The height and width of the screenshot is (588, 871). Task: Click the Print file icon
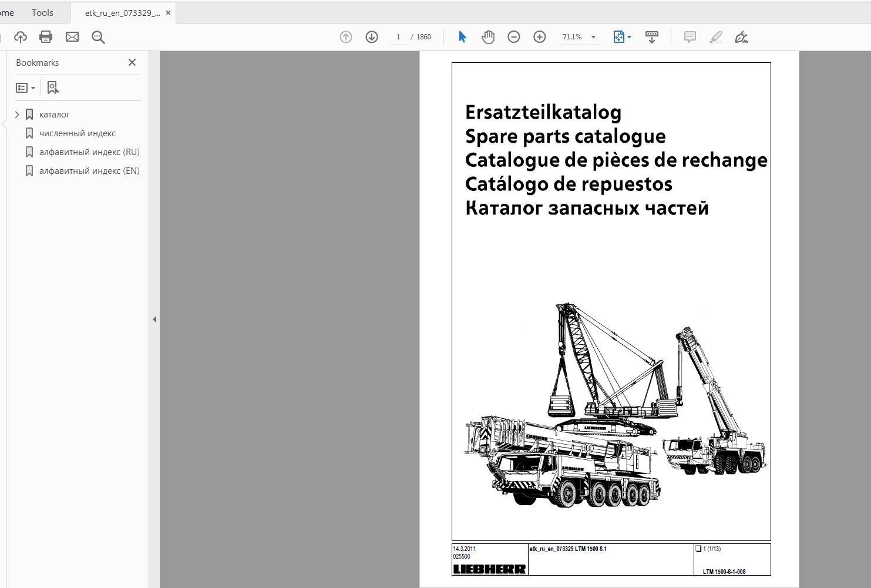[x=46, y=37]
